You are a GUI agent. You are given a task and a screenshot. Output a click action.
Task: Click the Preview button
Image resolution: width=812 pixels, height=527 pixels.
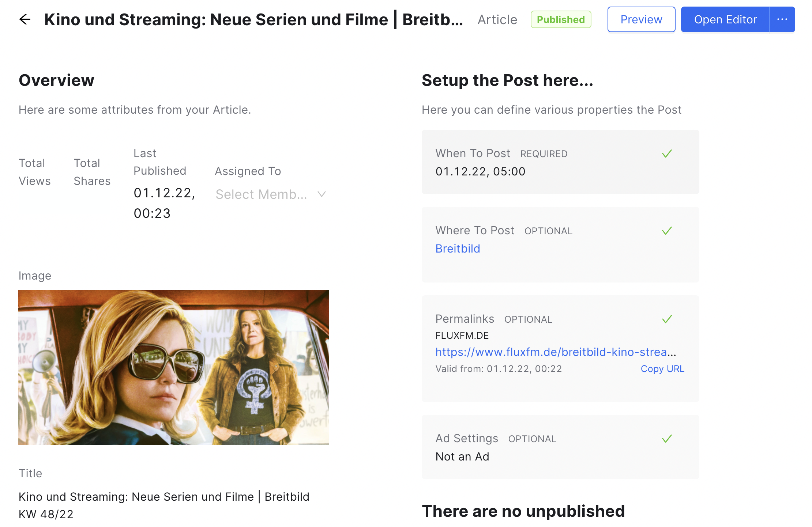pos(641,19)
